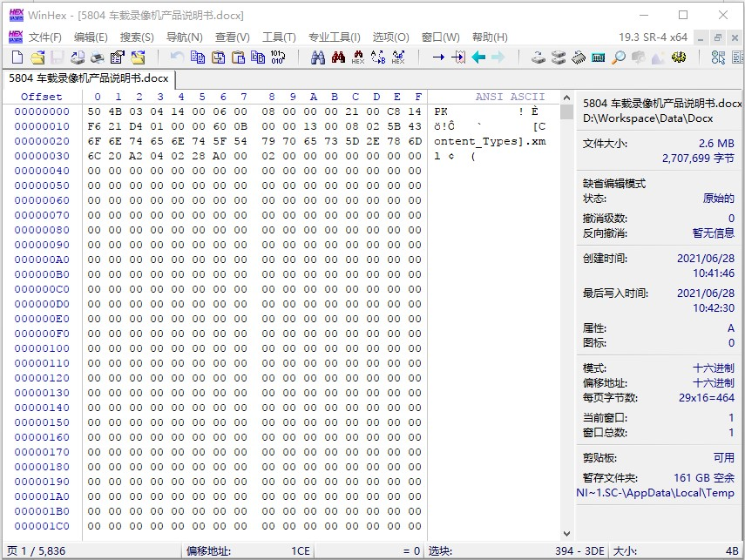Click the magnifying glass Analyze icon
Viewport: 745px width, 560px height.
click(x=618, y=57)
